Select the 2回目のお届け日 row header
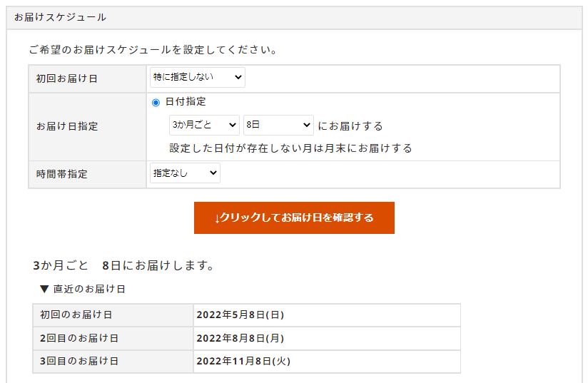588x383 pixels. (x=79, y=338)
